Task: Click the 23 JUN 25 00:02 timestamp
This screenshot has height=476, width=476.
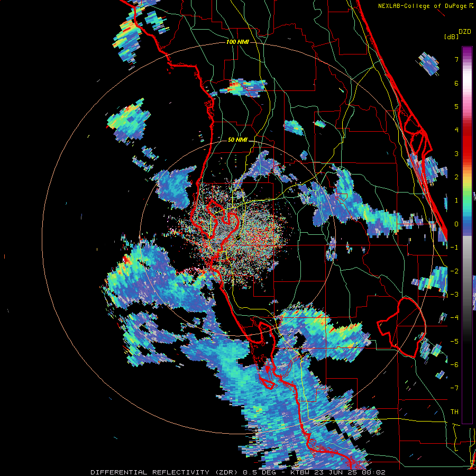Action: tap(349, 472)
